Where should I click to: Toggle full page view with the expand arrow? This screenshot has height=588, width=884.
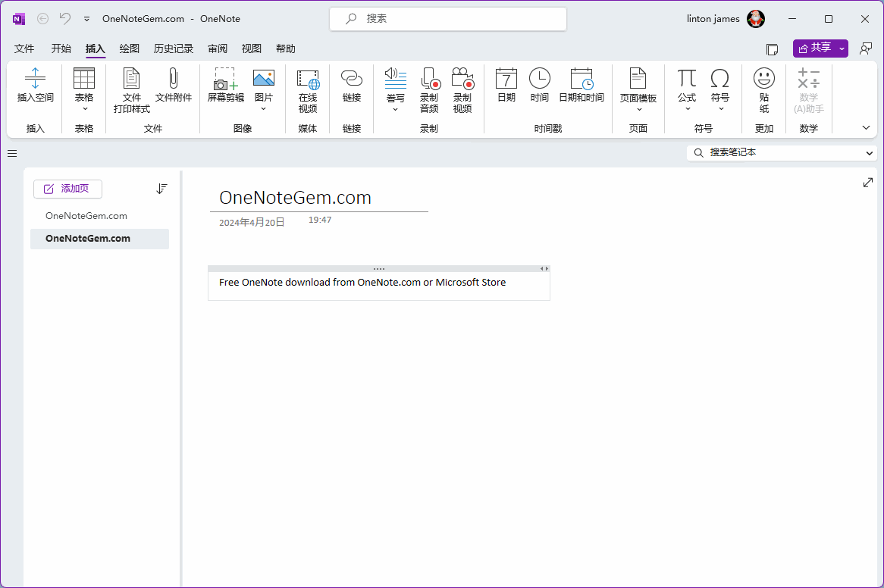(x=868, y=183)
